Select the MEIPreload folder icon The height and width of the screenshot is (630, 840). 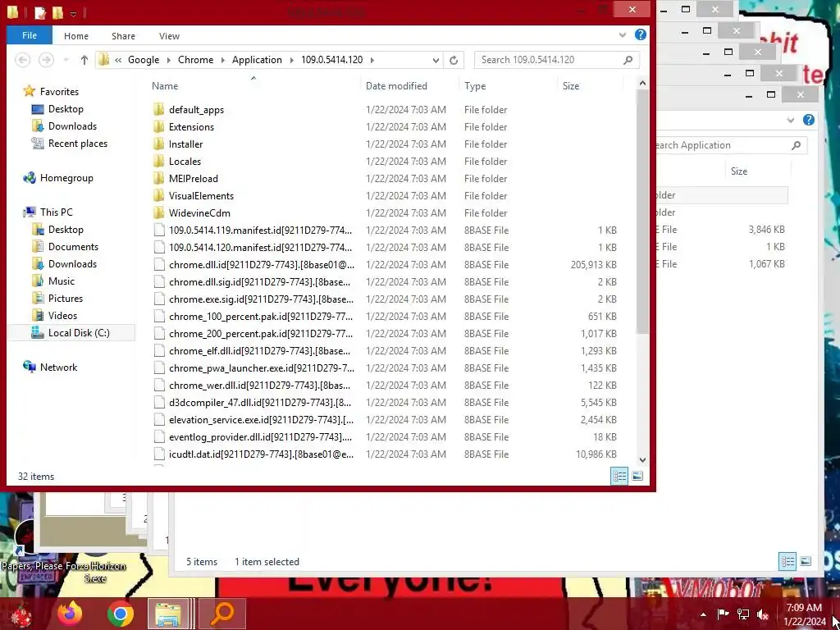tap(158, 178)
